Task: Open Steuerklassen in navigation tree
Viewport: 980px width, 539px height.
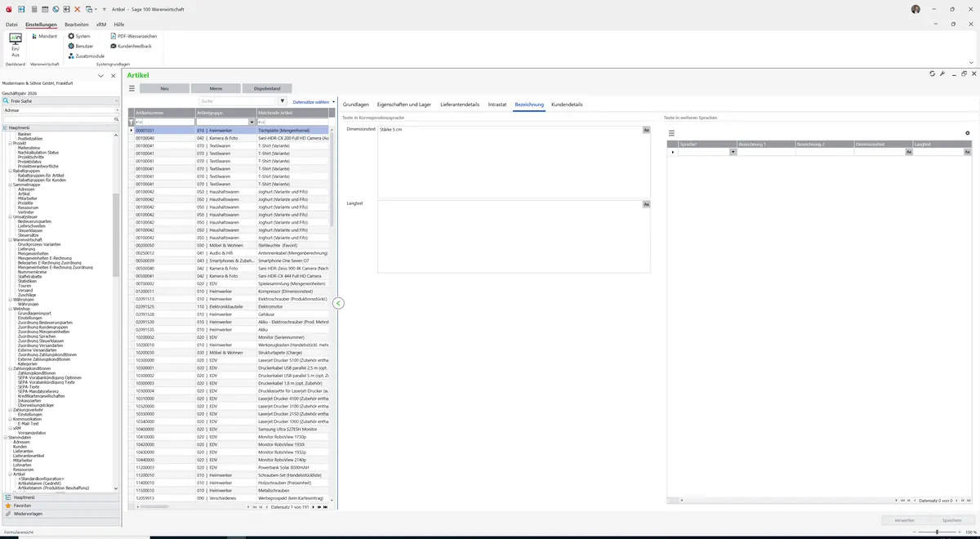Action: point(30,230)
